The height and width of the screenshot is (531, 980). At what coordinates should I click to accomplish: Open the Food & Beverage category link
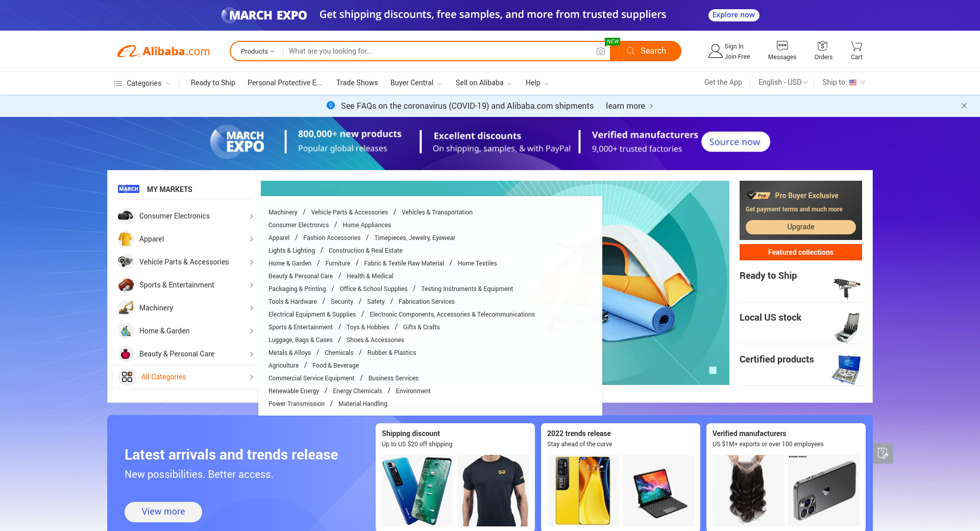point(336,366)
